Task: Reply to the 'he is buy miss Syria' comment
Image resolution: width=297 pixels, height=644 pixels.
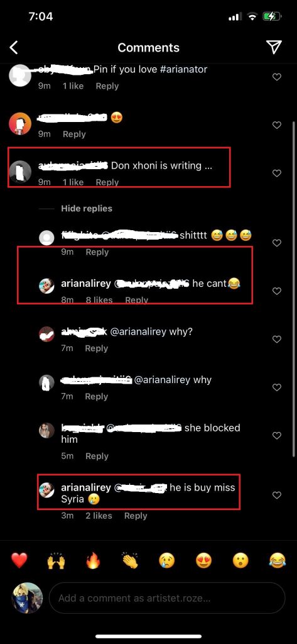Action: tap(136, 516)
